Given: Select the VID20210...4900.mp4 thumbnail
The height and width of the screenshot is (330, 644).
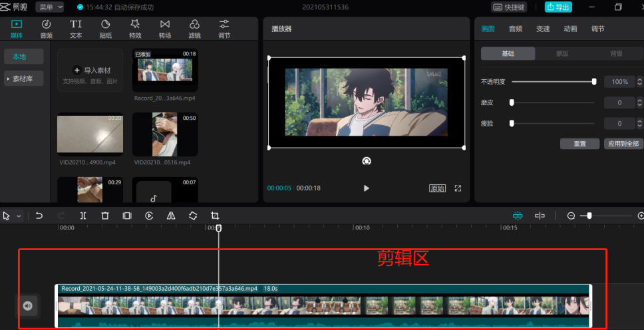Looking at the screenshot, I should pyautogui.click(x=90, y=134).
